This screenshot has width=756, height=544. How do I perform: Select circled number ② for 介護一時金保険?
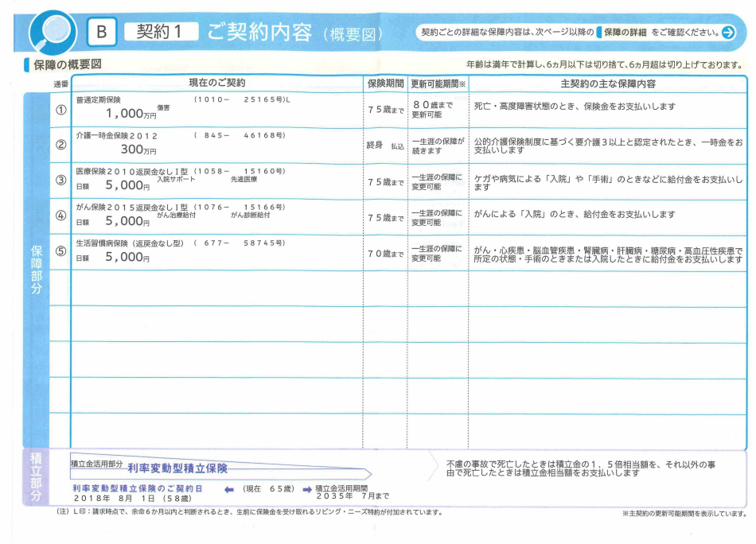point(60,145)
